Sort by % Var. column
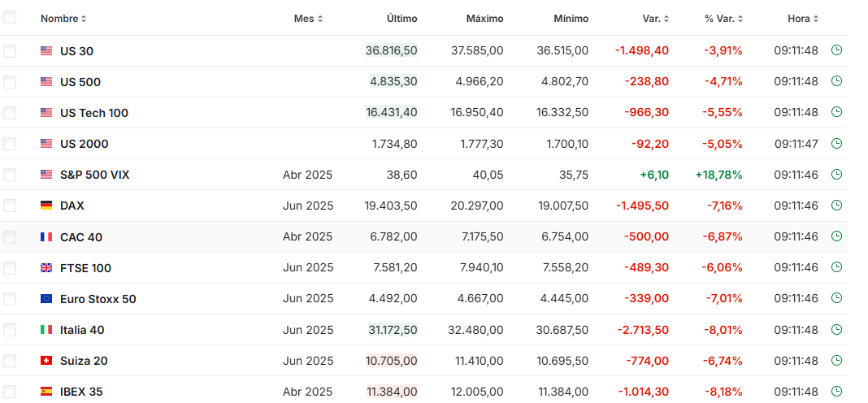Screen dimensions: 868x403 pyautogui.click(x=725, y=19)
